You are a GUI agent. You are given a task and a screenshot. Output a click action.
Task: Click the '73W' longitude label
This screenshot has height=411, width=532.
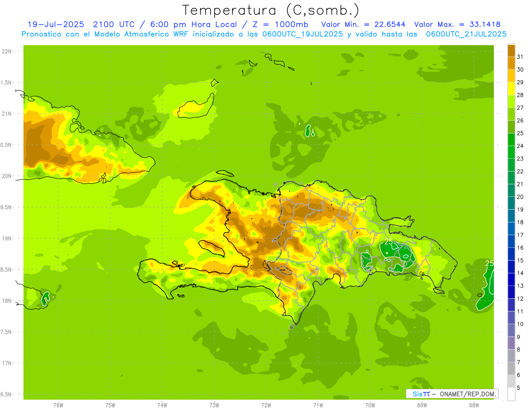tap(214, 405)
